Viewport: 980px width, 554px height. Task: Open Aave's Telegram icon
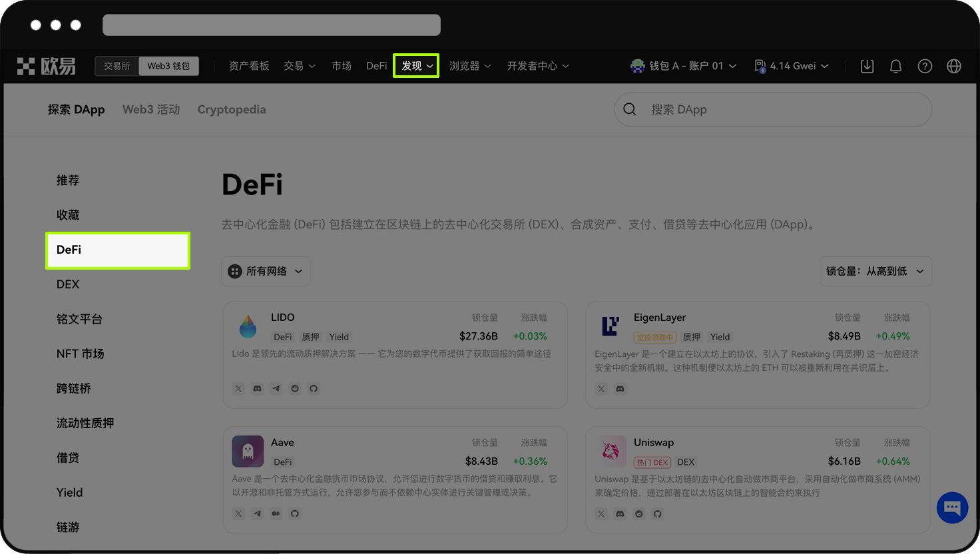tap(257, 513)
